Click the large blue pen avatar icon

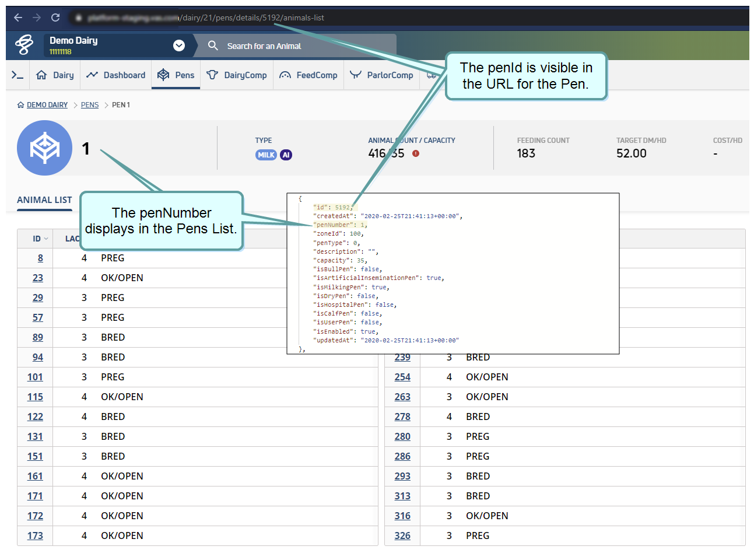(x=45, y=148)
